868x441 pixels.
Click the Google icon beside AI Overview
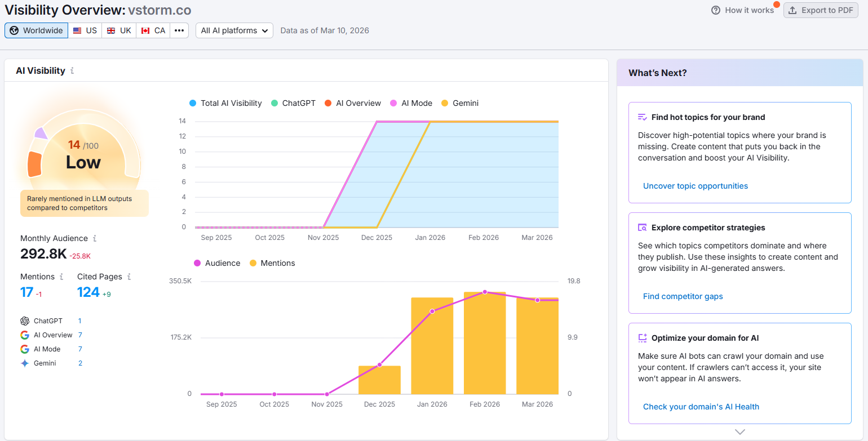coord(25,335)
